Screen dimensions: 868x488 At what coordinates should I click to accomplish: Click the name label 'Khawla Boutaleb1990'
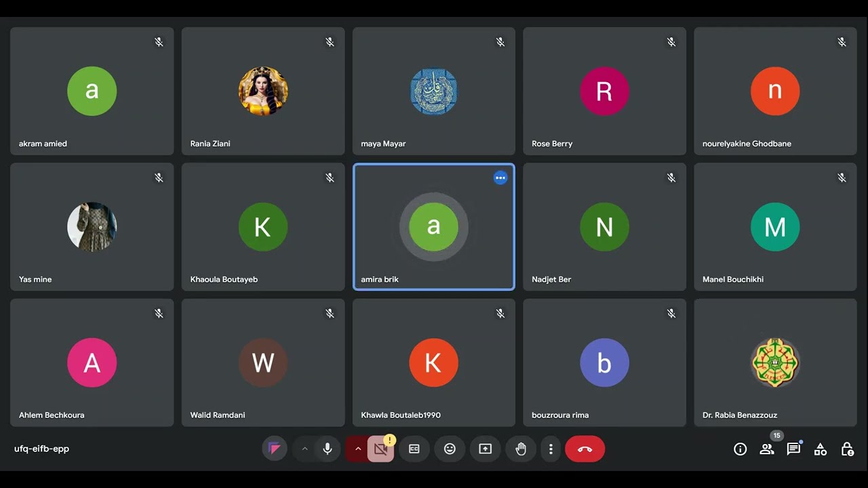401,415
